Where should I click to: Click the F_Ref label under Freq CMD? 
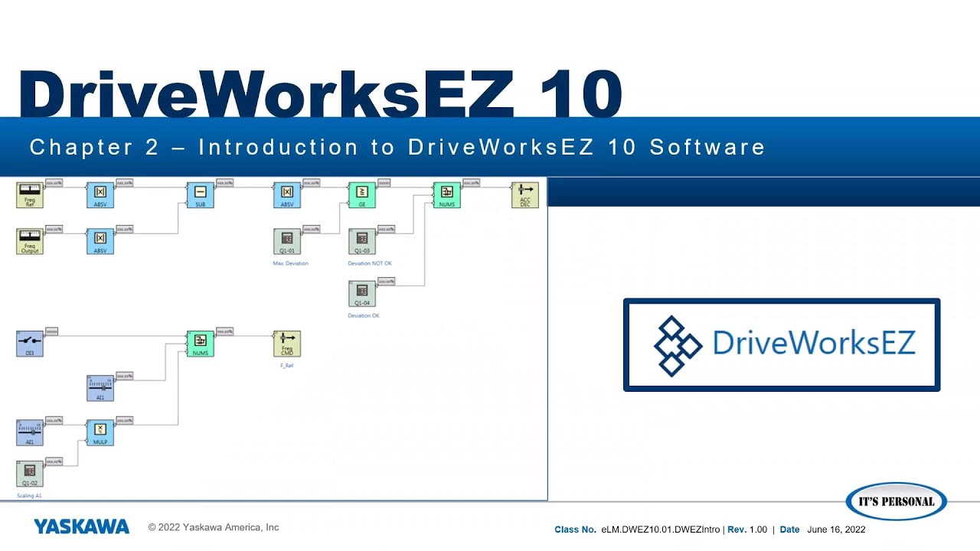(287, 366)
